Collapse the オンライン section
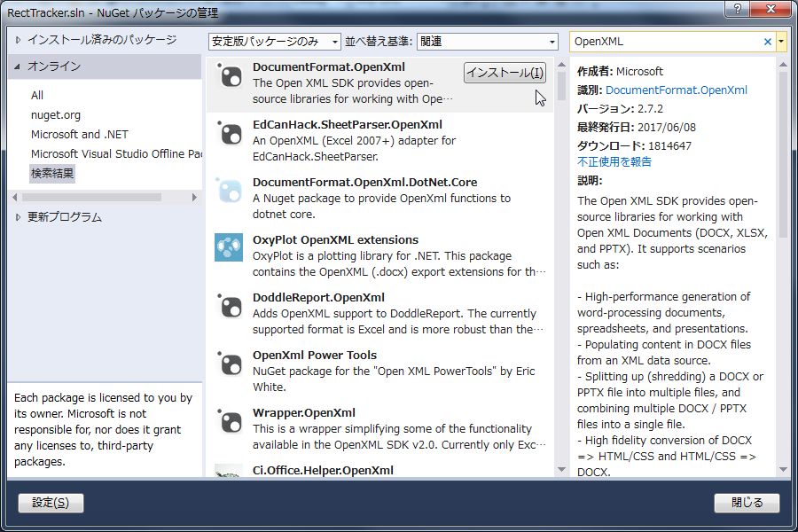Image resolution: width=798 pixels, height=532 pixels. coord(18,66)
